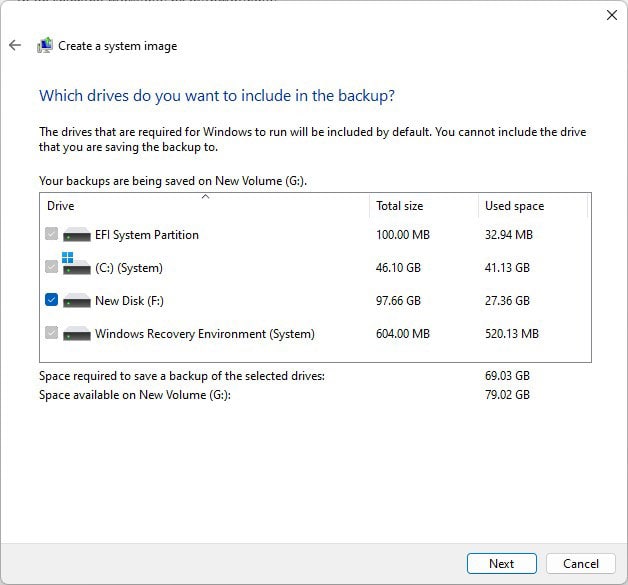This screenshot has width=628, height=585.
Task: Click the Windows Recovery Environment drive icon
Action: click(77, 334)
